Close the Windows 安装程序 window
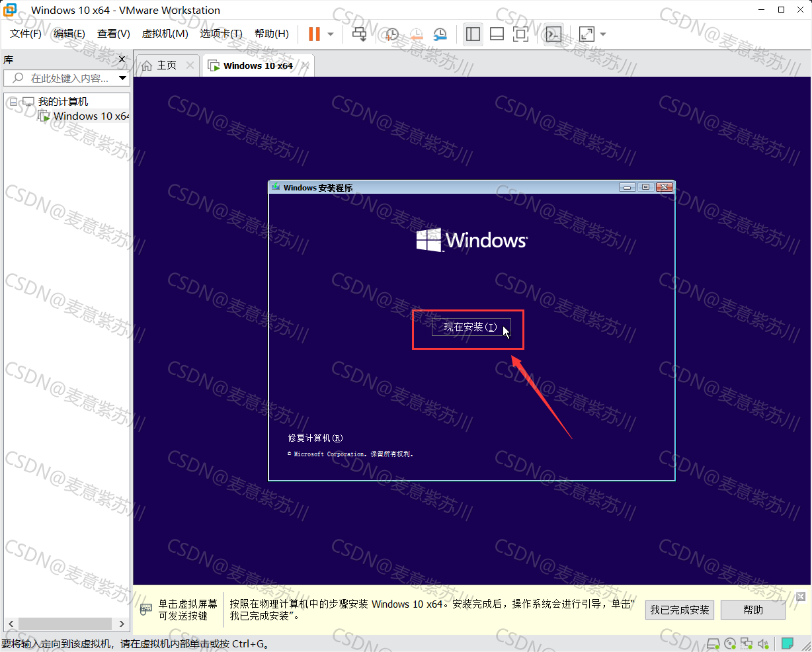Viewport: 812px width, 652px height. click(x=665, y=187)
